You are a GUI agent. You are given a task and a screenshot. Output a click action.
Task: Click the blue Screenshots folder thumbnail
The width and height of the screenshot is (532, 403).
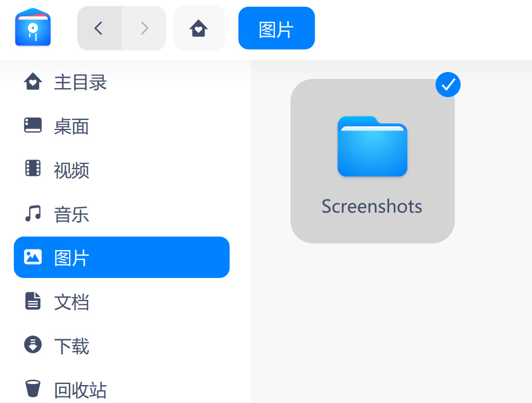point(372,147)
